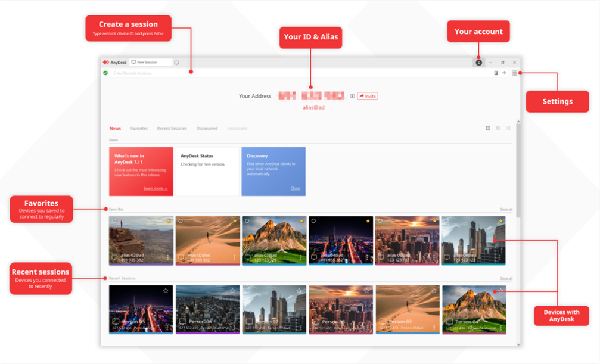Click the connect arrow icon

[x=504, y=73]
